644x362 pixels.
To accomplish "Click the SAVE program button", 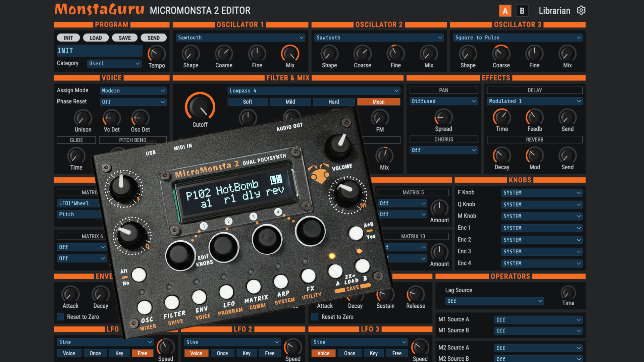I will click(x=125, y=38).
